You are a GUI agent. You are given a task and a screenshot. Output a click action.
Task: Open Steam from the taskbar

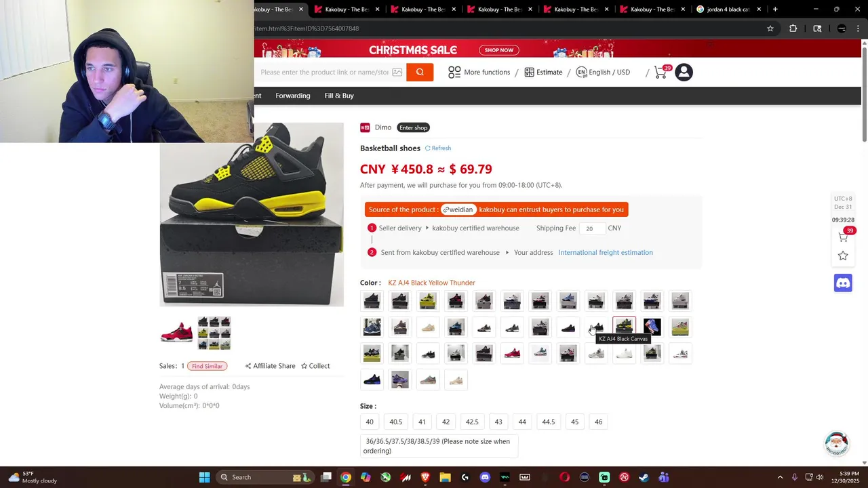(x=644, y=477)
